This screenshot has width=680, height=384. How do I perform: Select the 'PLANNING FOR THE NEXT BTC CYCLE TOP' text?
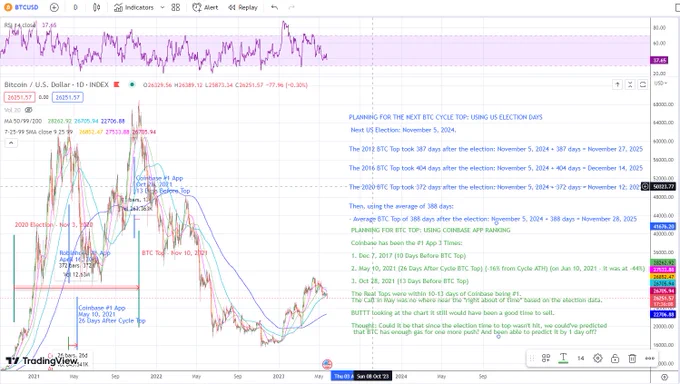coord(445,117)
